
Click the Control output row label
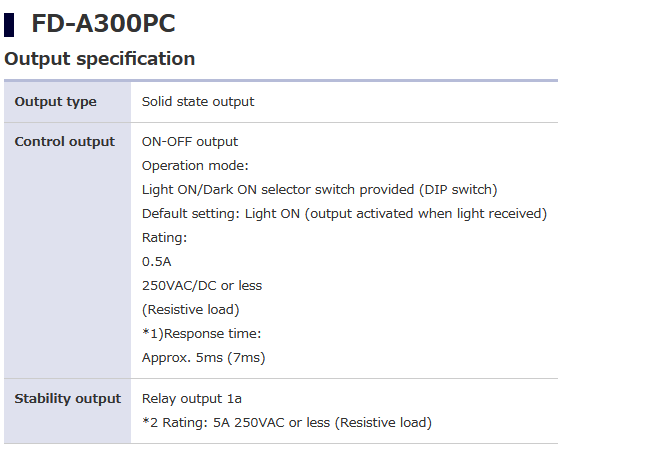coord(64,142)
